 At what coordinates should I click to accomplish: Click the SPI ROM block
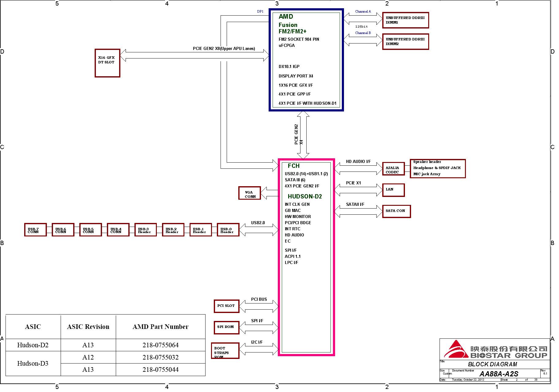coord(226,327)
